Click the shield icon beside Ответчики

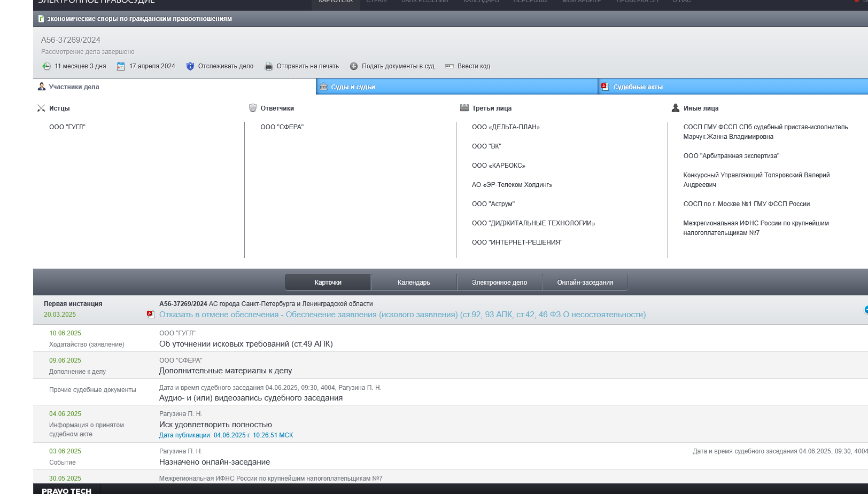[x=253, y=108]
